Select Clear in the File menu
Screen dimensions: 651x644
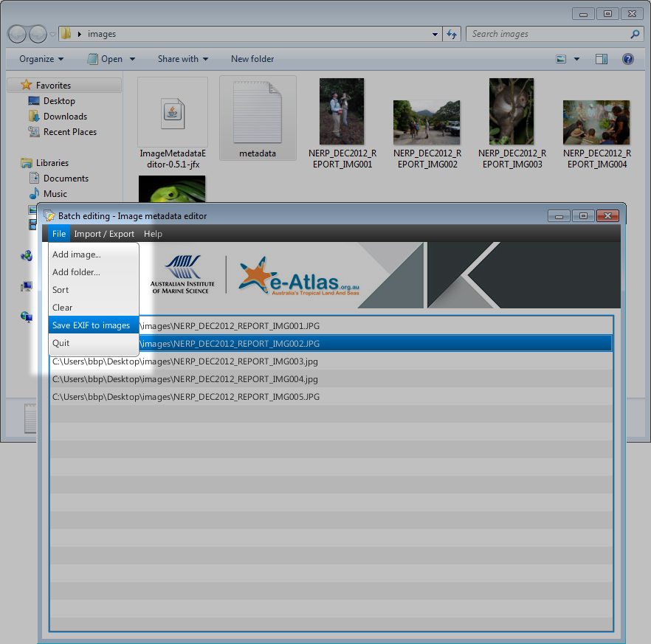tap(94, 308)
